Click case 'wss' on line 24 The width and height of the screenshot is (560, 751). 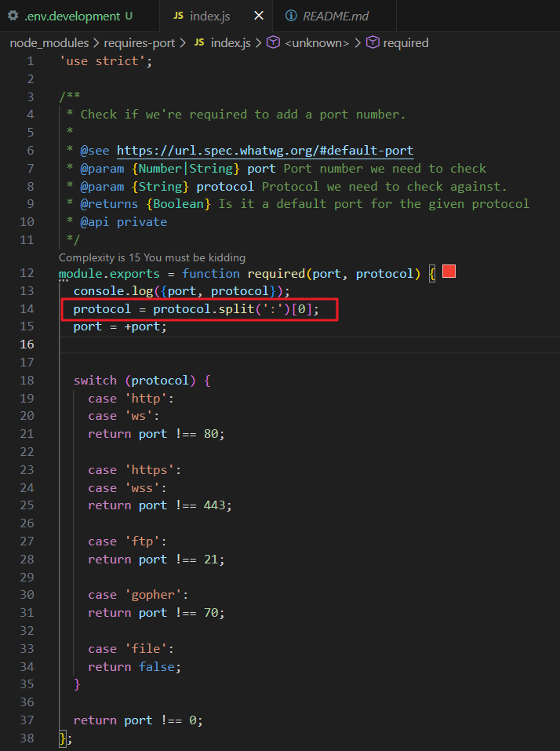127,488
